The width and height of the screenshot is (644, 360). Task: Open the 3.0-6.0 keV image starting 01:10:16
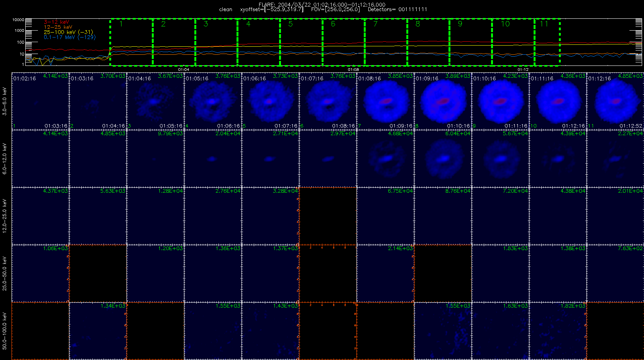(x=500, y=101)
